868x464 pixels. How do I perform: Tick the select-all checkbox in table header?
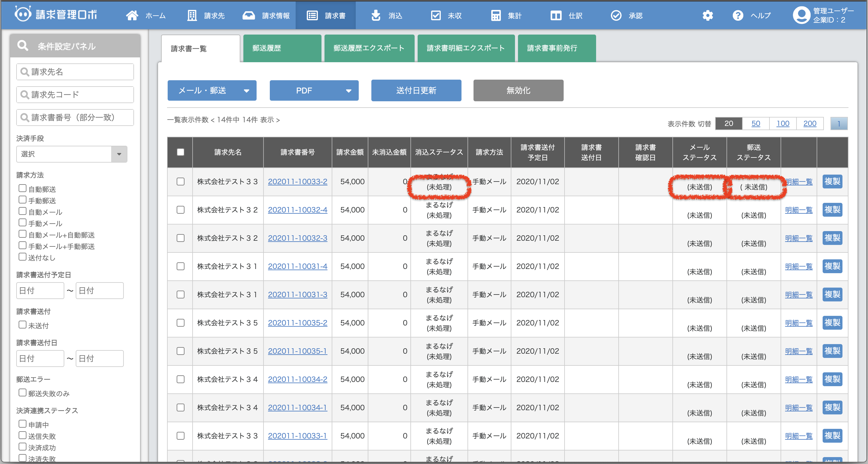click(x=181, y=152)
